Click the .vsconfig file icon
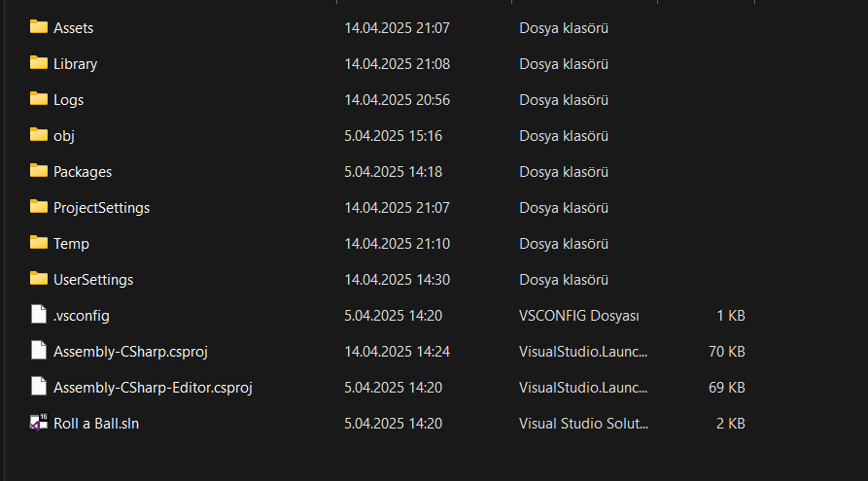Viewport: 868px width, 481px height. pos(39,315)
